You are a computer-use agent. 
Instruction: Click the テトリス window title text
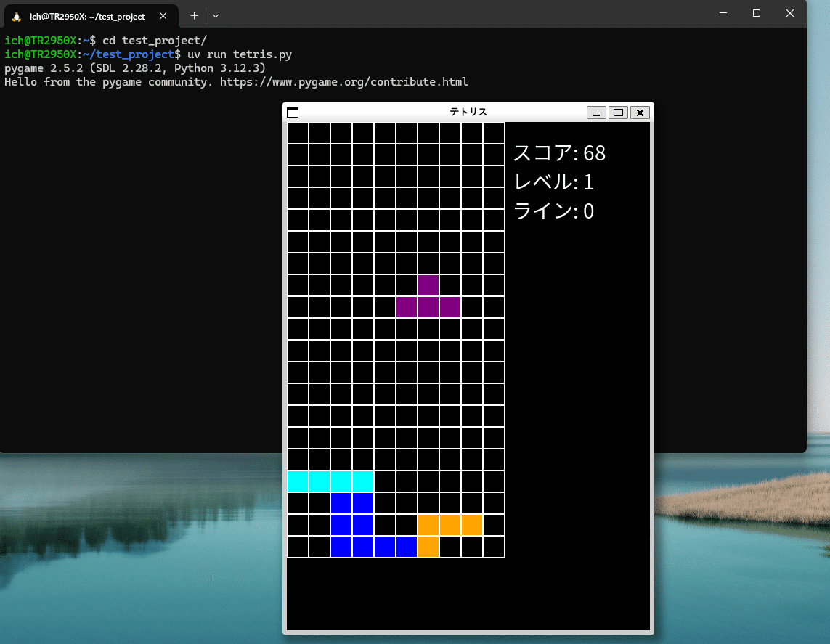click(x=468, y=112)
